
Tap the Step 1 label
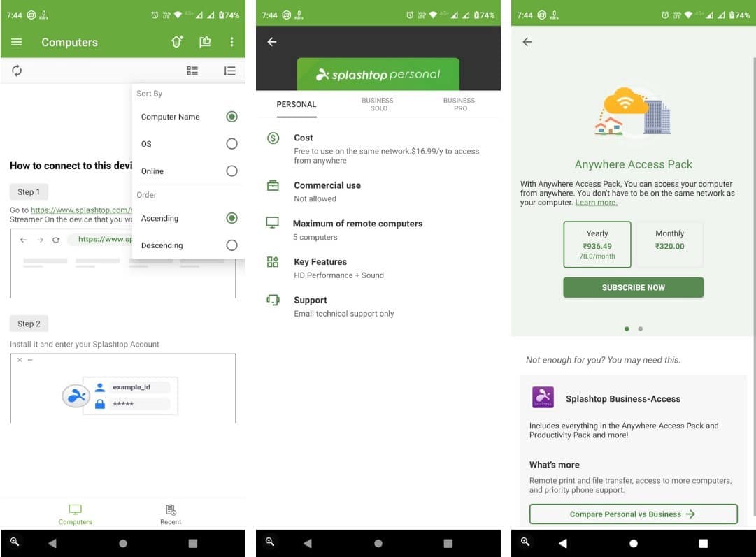point(29,191)
